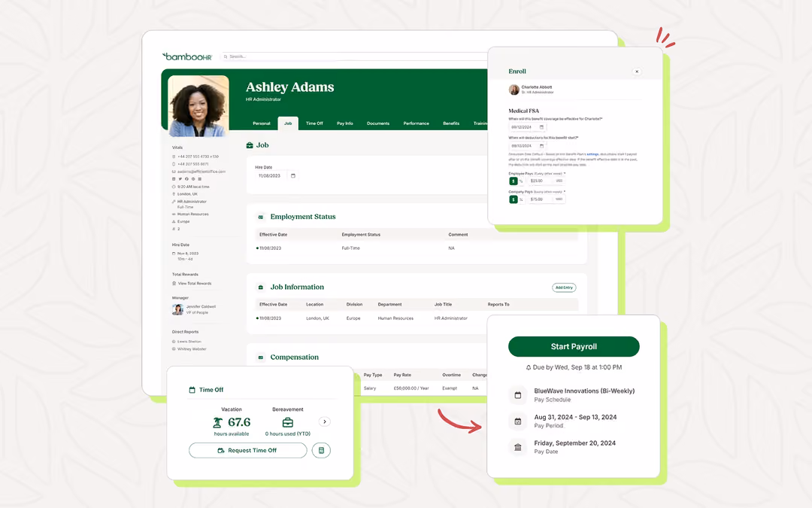
Task: Select percent toggle for Company Pays
Action: (x=521, y=199)
